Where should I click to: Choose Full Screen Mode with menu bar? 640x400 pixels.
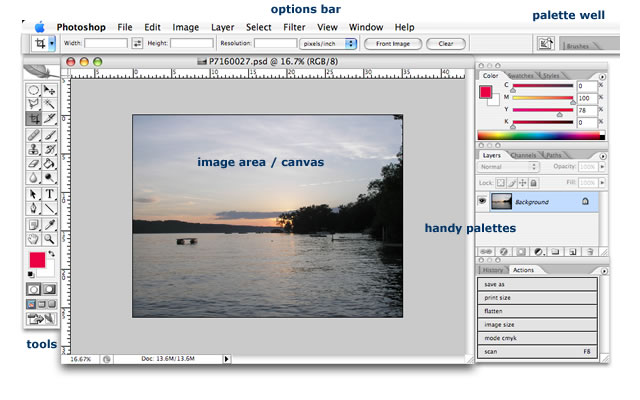[x=42, y=304]
